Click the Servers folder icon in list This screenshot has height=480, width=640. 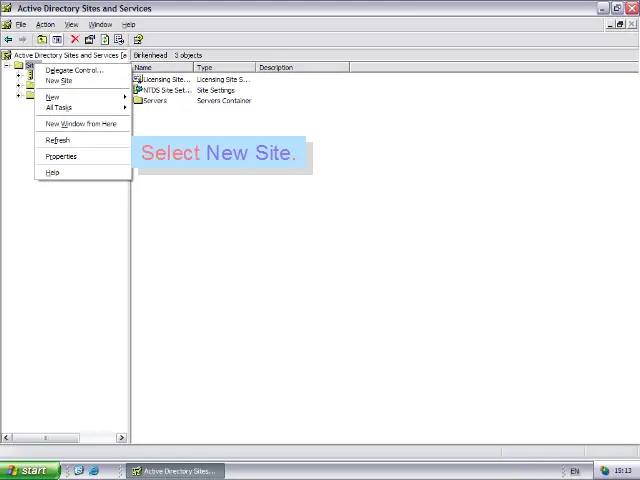click(138, 100)
